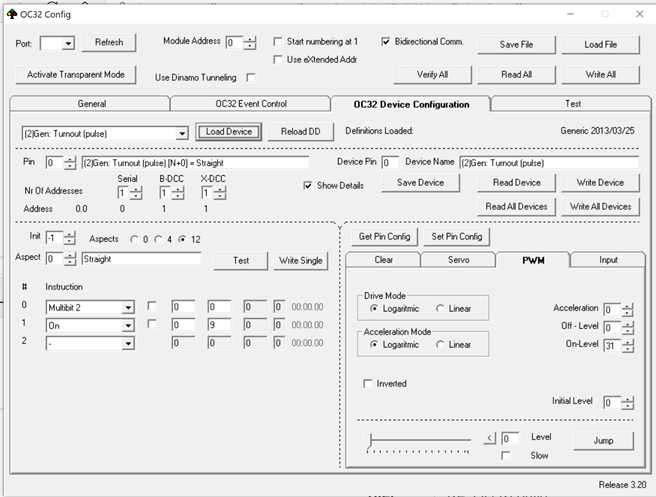Increase the Initial Level spinner value

coord(627,398)
